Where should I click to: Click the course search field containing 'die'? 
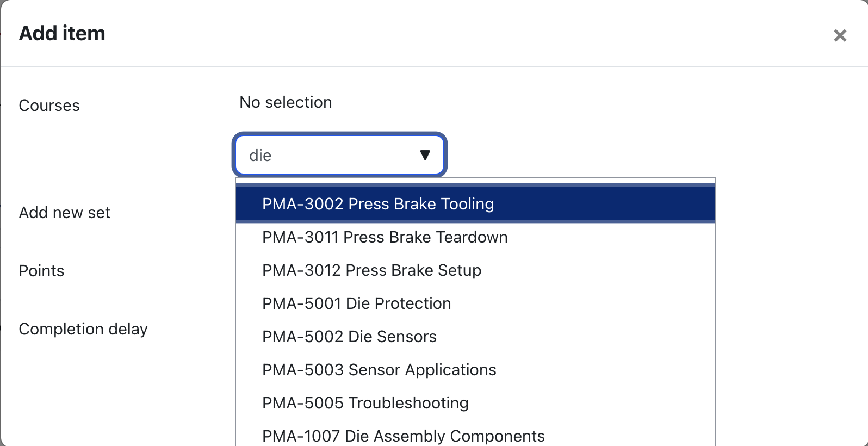[x=340, y=155]
